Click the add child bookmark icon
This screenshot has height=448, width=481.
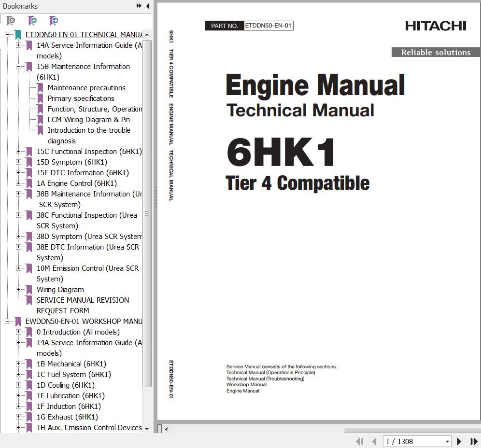pos(54,21)
